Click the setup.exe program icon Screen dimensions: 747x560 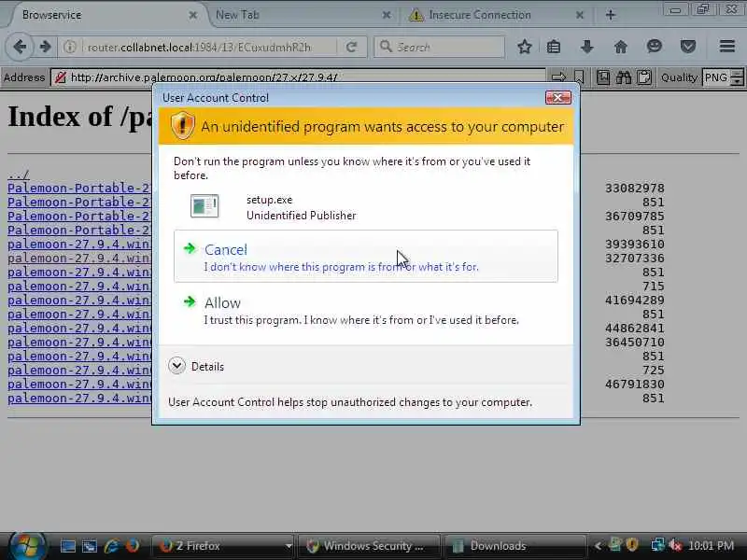(204, 206)
